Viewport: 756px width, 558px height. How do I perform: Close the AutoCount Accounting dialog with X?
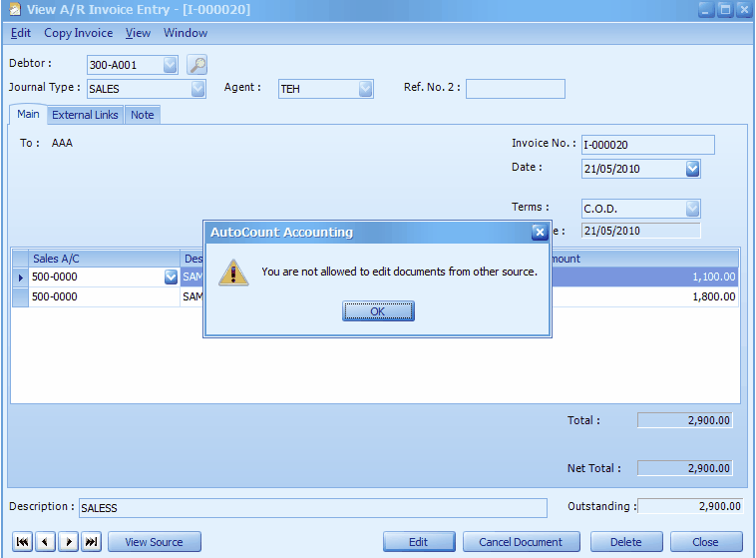click(x=540, y=233)
